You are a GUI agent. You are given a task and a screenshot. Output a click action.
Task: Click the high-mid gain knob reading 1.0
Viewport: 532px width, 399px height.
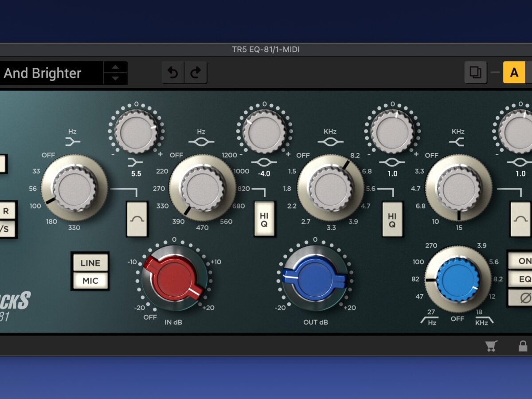392,132
